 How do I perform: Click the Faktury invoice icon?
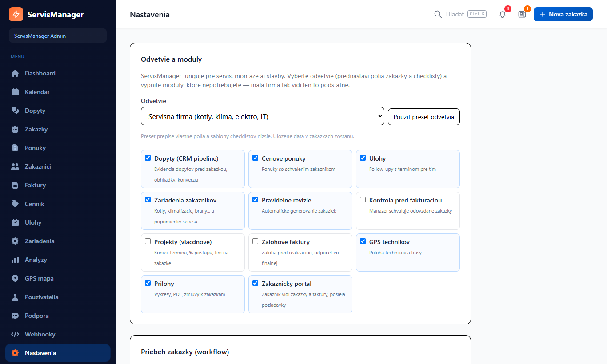15,185
